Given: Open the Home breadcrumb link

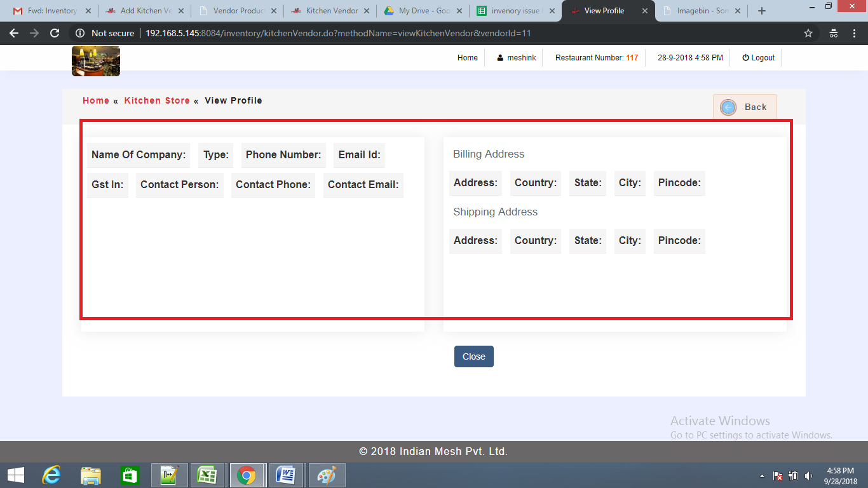Looking at the screenshot, I should [x=96, y=100].
